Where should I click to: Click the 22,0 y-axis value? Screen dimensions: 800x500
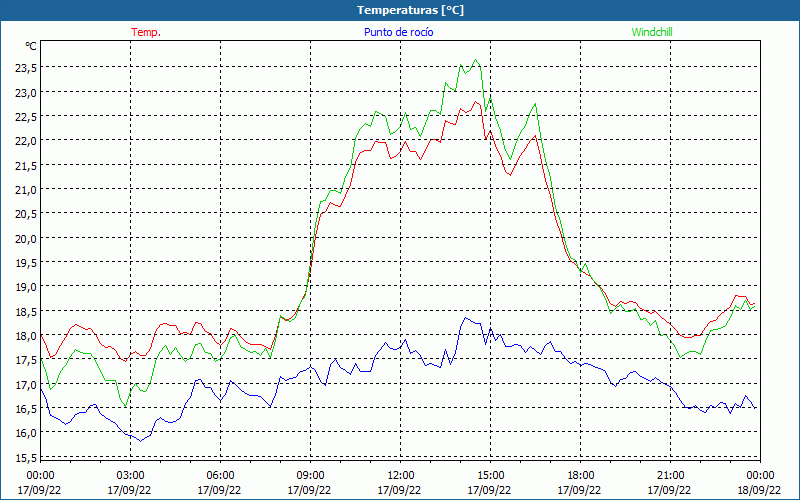(x=26, y=142)
